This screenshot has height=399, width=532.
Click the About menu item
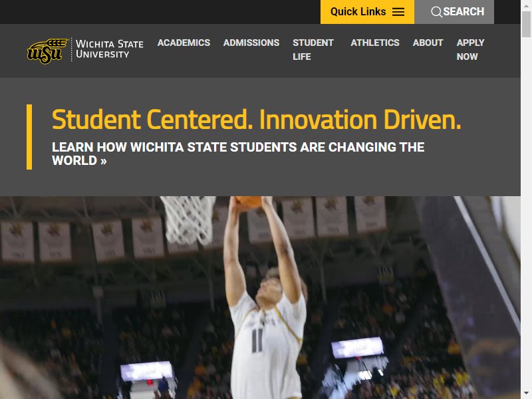pos(428,43)
